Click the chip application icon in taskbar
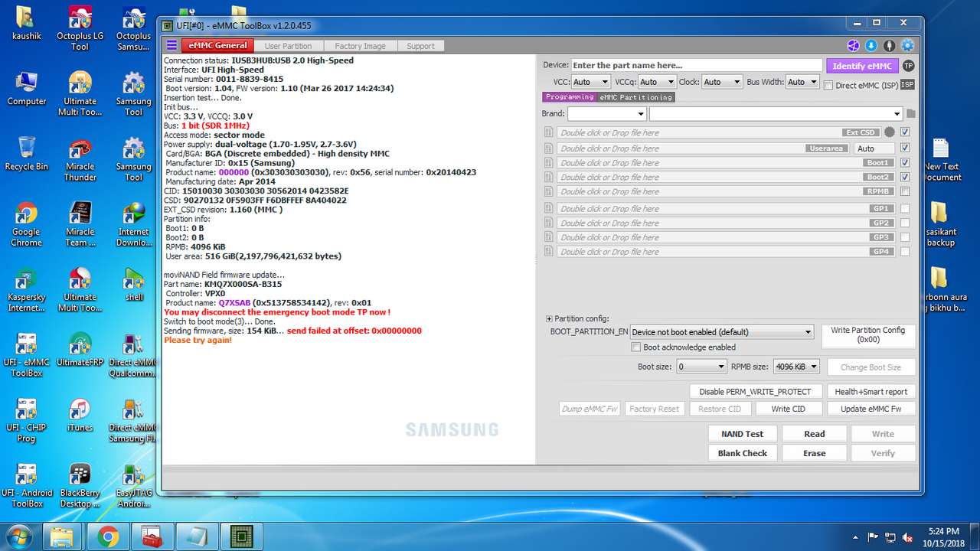Viewport: 980px width, 551px height. click(x=242, y=536)
